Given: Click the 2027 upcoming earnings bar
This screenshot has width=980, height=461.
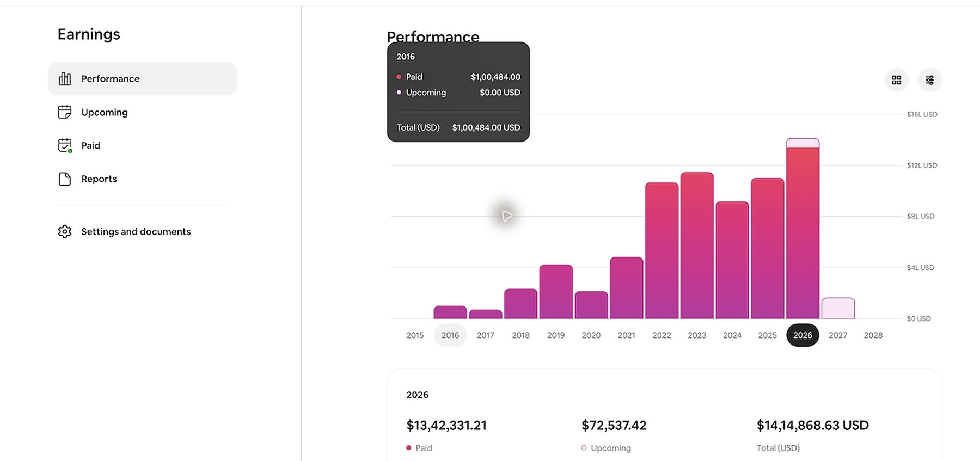Looking at the screenshot, I should [x=838, y=308].
